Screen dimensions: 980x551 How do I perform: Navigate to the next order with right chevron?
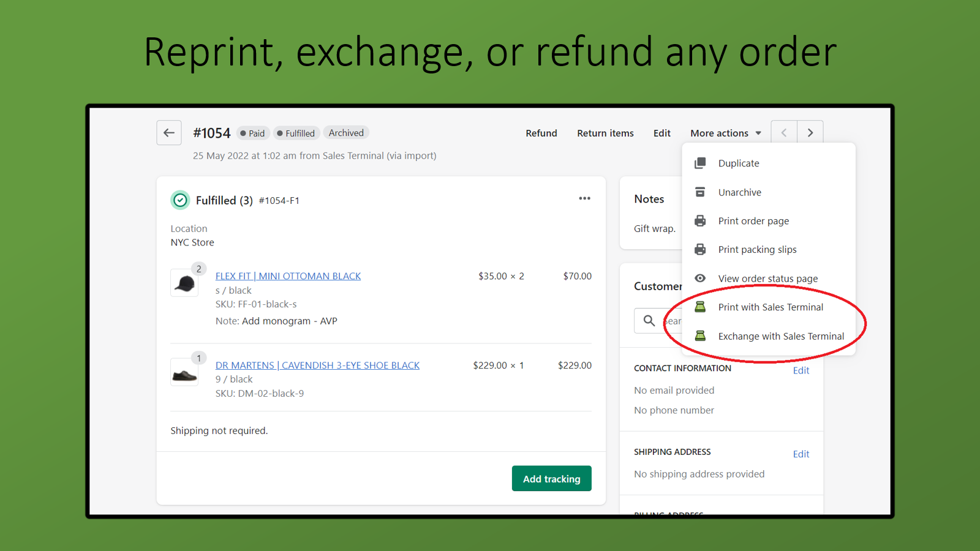810,132
